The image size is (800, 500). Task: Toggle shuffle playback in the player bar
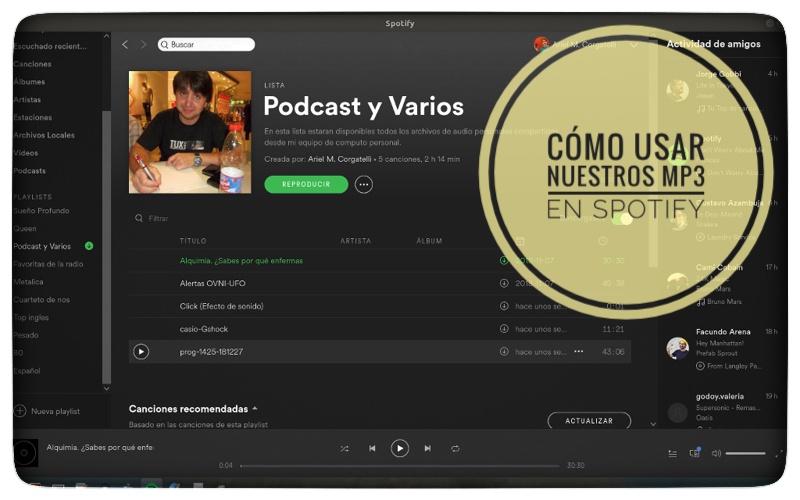344,449
